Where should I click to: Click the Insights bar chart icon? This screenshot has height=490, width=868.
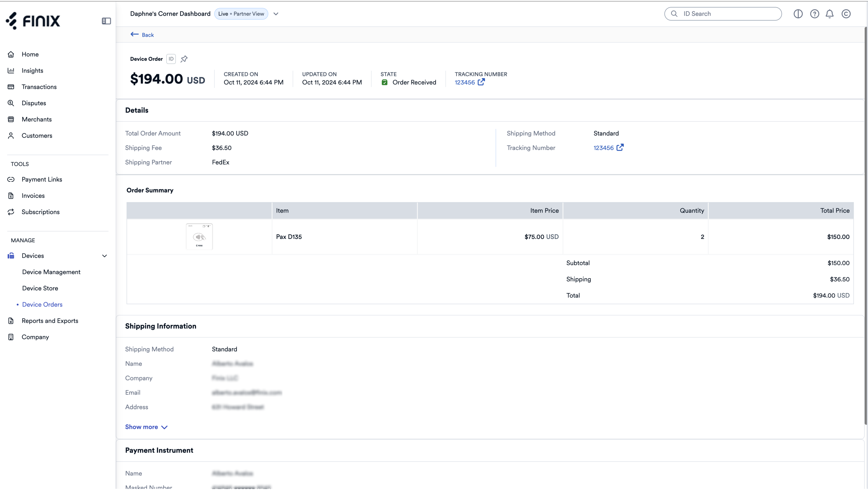click(11, 70)
